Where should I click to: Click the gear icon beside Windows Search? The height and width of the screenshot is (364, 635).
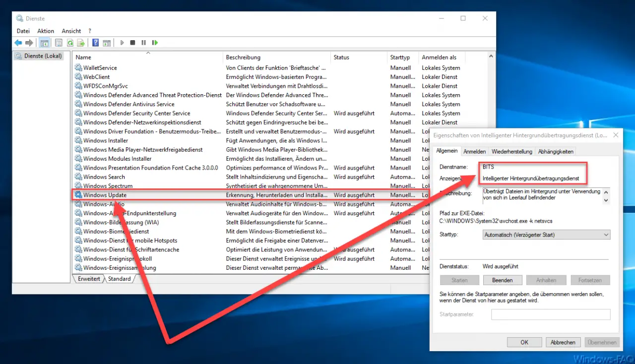pos(79,177)
